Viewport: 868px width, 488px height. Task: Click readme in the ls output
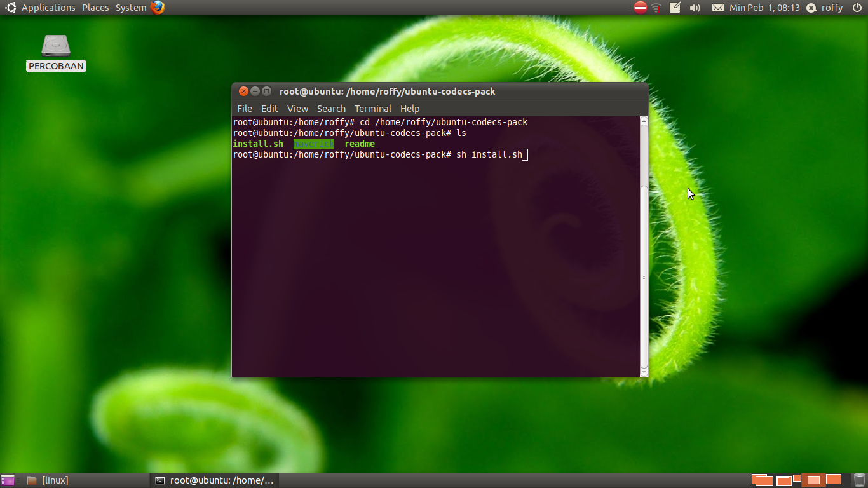360,144
